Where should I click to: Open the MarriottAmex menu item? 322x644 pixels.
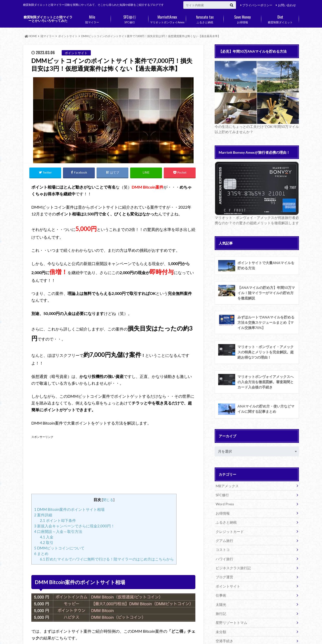pyautogui.click(x=167, y=19)
